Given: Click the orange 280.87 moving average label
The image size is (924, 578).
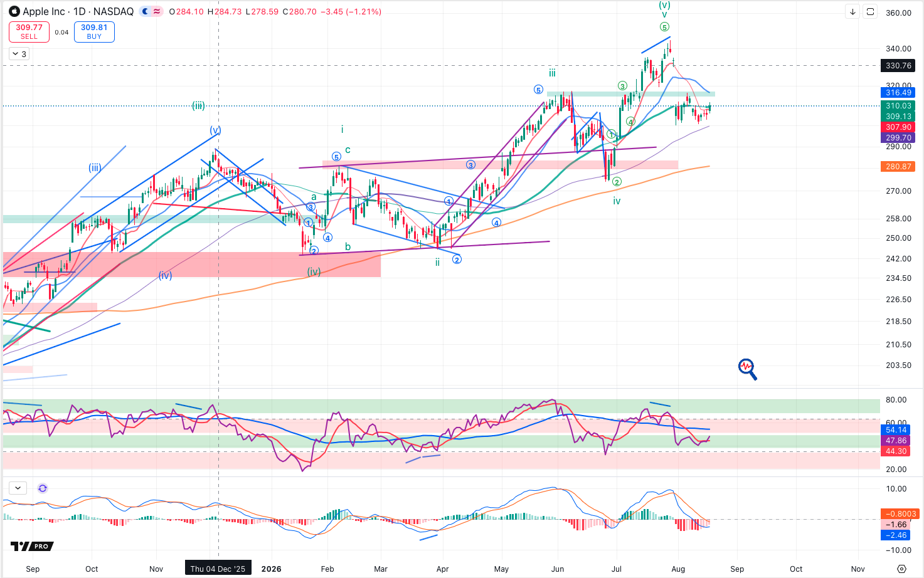Looking at the screenshot, I should 898,166.
